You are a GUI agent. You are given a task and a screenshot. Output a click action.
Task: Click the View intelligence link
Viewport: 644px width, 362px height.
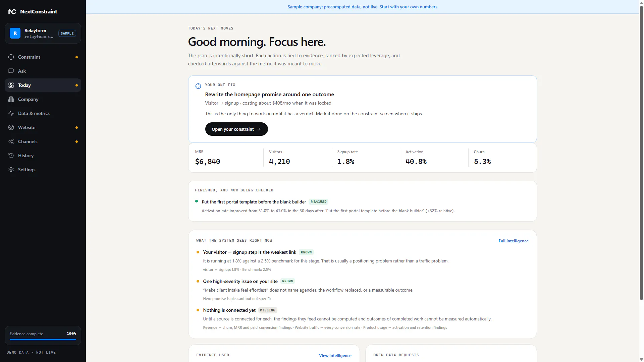pyautogui.click(x=335, y=356)
